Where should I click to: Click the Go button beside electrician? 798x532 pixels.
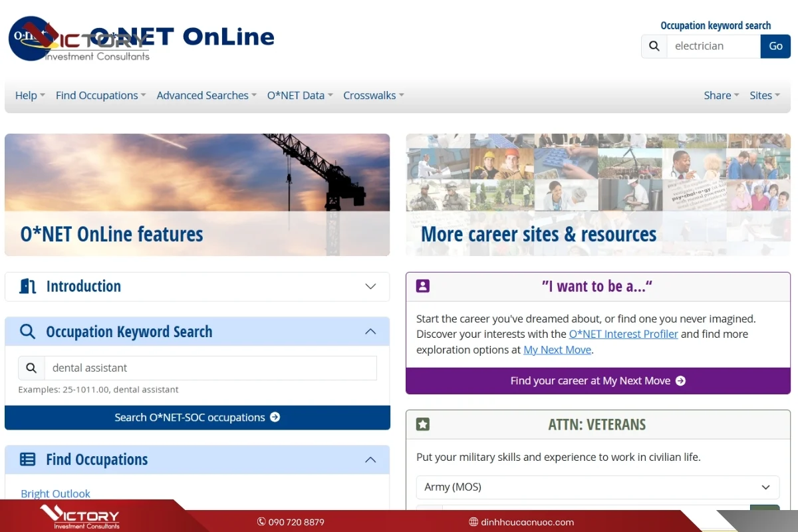coord(775,46)
